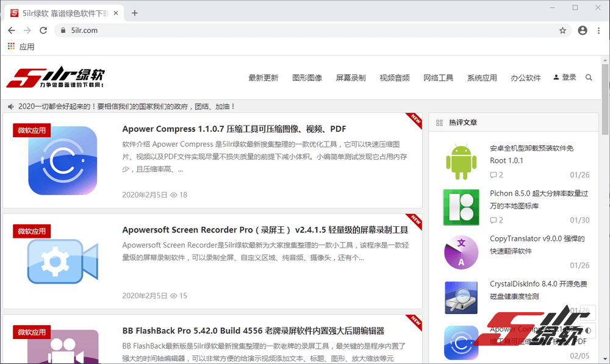
Task: Click the 5ilr绿软 site logo
Action: pyautogui.click(x=56, y=78)
